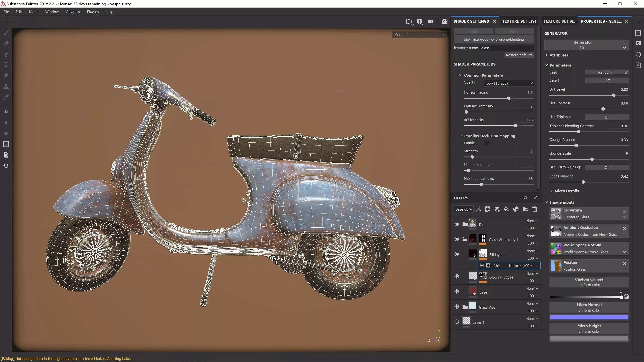
Task: Open the Display settings grid icon in right dock
Action: [638, 33]
